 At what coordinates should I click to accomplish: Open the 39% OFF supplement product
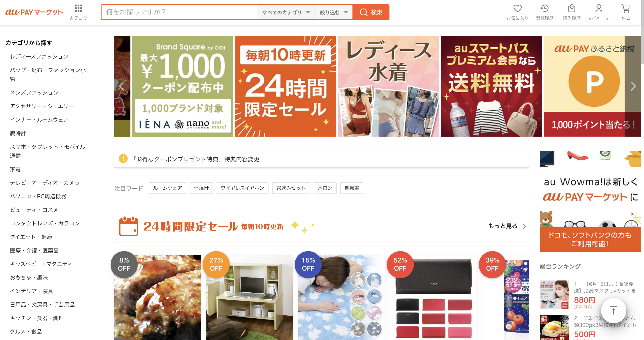click(505, 297)
